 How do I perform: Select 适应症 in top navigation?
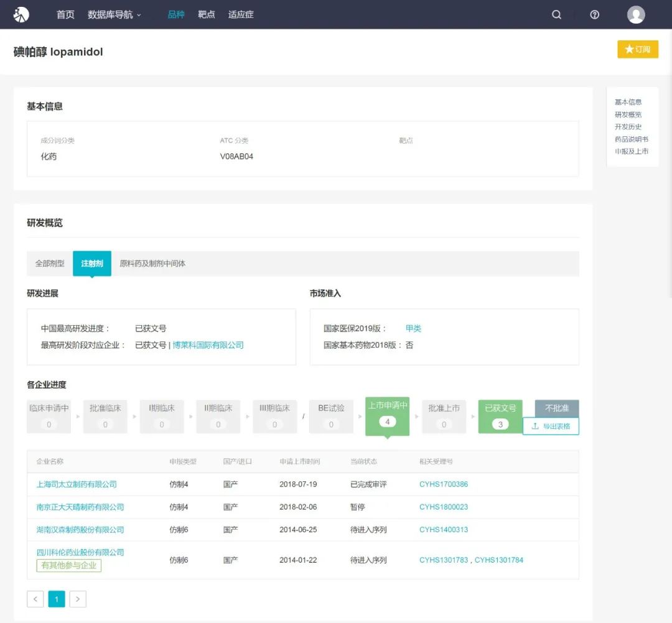(241, 14)
